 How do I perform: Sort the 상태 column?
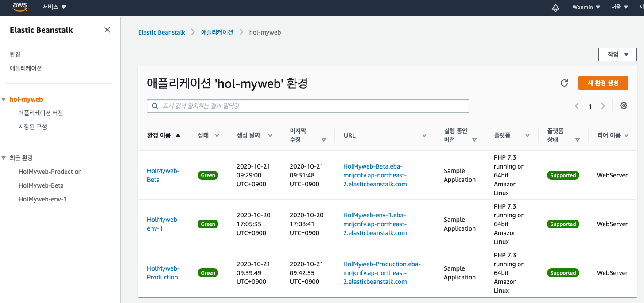(x=217, y=135)
